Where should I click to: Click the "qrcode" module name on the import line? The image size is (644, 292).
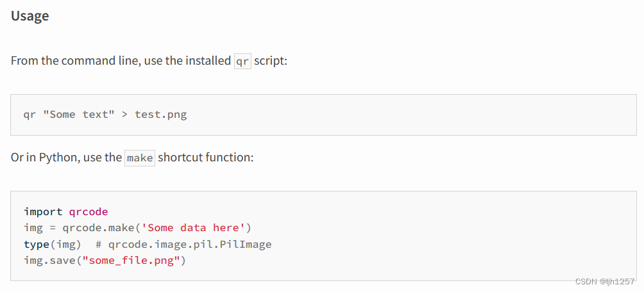pos(88,211)
